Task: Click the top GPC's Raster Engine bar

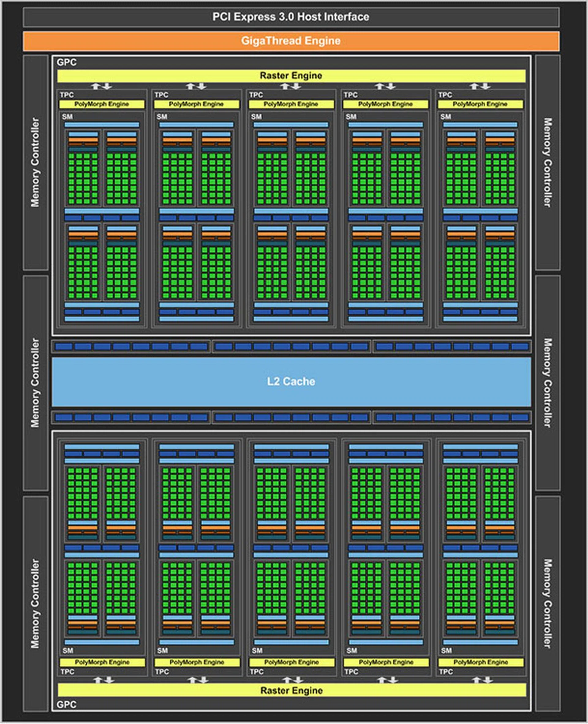Action: tap(291, 76)
